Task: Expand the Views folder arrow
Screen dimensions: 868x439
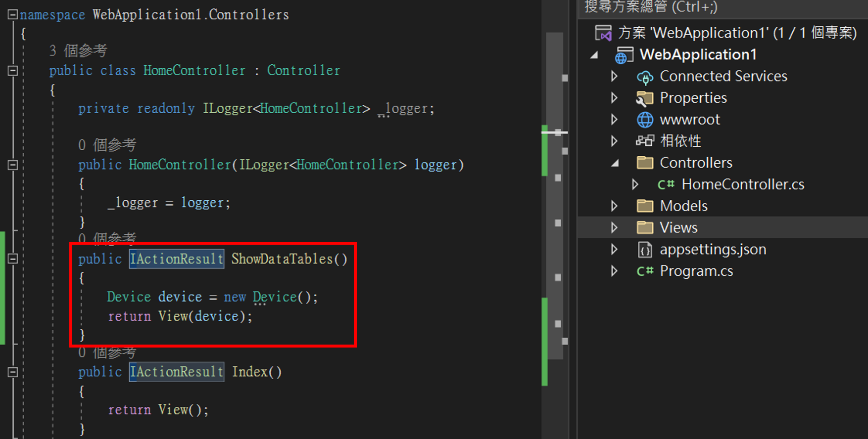Action: (614, 227)
